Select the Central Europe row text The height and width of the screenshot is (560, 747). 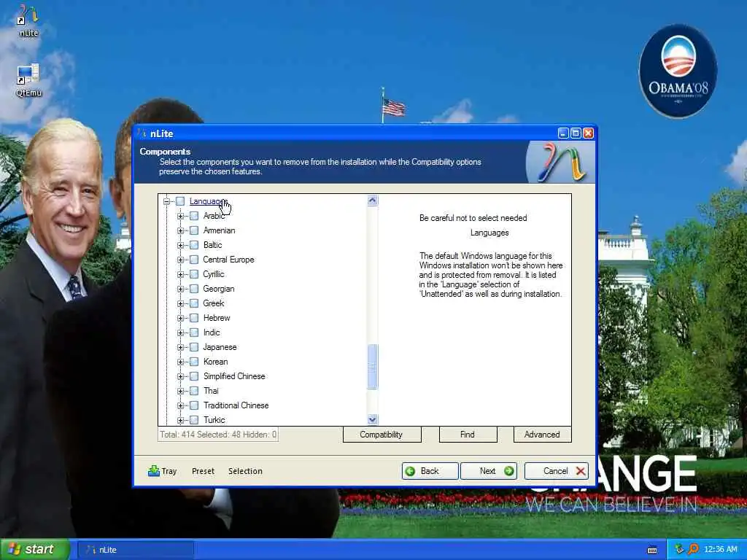[x=228, y=260]
